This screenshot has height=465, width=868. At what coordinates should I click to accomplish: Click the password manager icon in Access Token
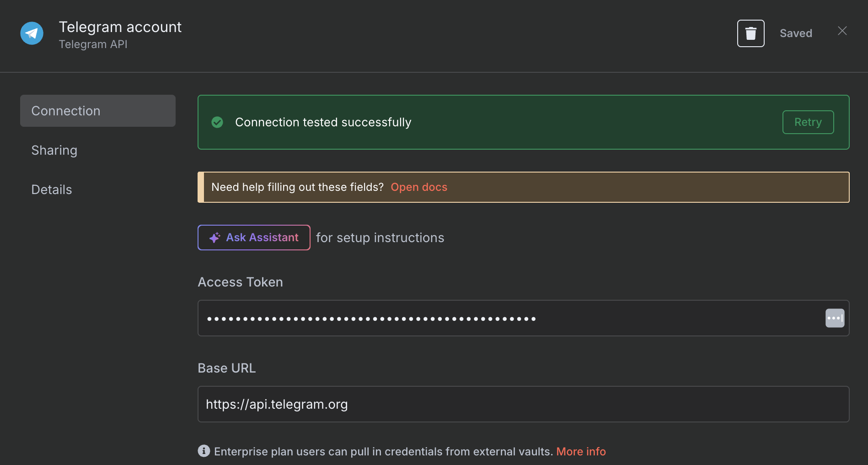coord(835,318)
